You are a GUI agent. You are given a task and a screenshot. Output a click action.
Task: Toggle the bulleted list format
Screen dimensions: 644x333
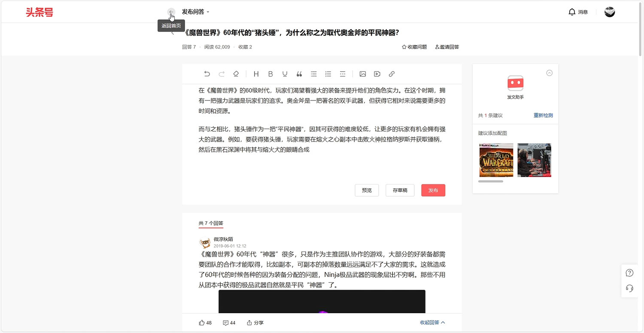pyautogui.click(x=313, y=74)
